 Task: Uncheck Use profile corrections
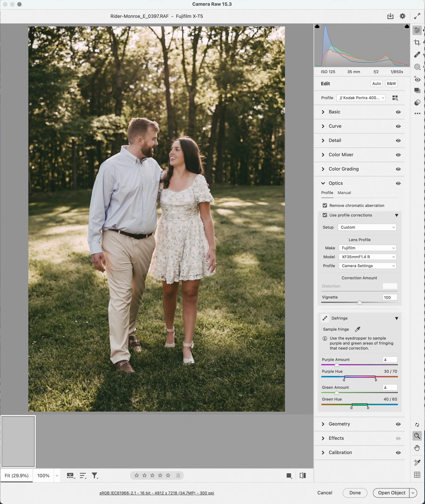325,215
